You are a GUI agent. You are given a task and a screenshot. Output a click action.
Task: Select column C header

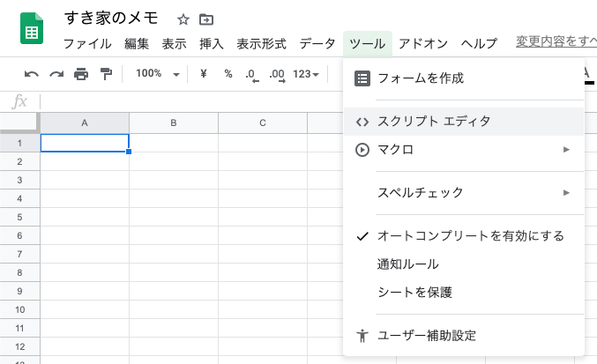point(263,123)
